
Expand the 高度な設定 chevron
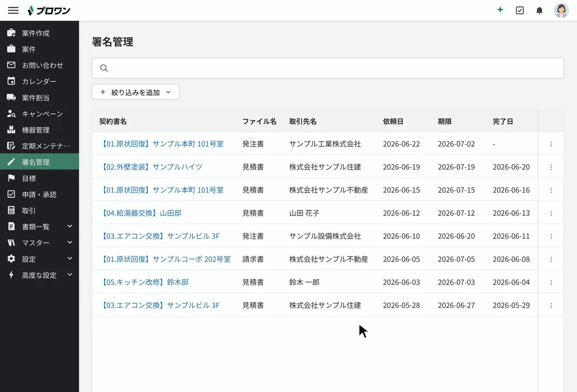coord(70,275)
